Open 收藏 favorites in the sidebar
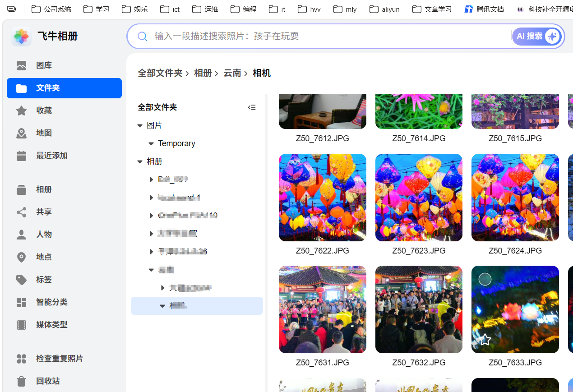The height and width of the screenshot is (392, 573). 64,111
